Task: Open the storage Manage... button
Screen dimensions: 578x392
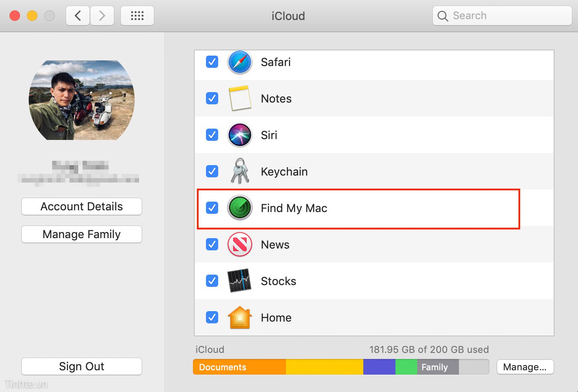Action: [525, 367]
